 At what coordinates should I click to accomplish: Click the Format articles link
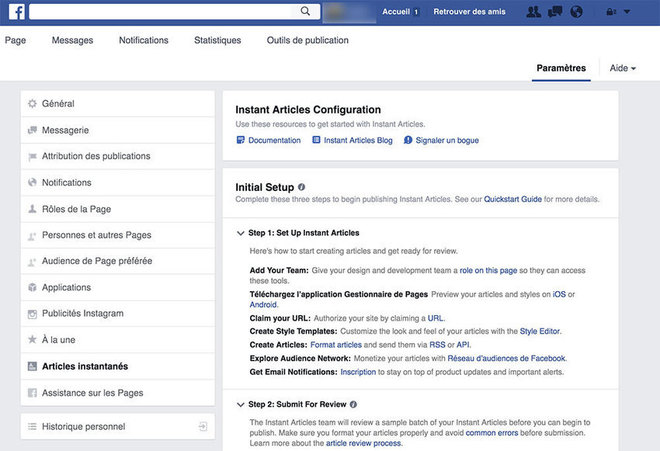coord(336,345)
